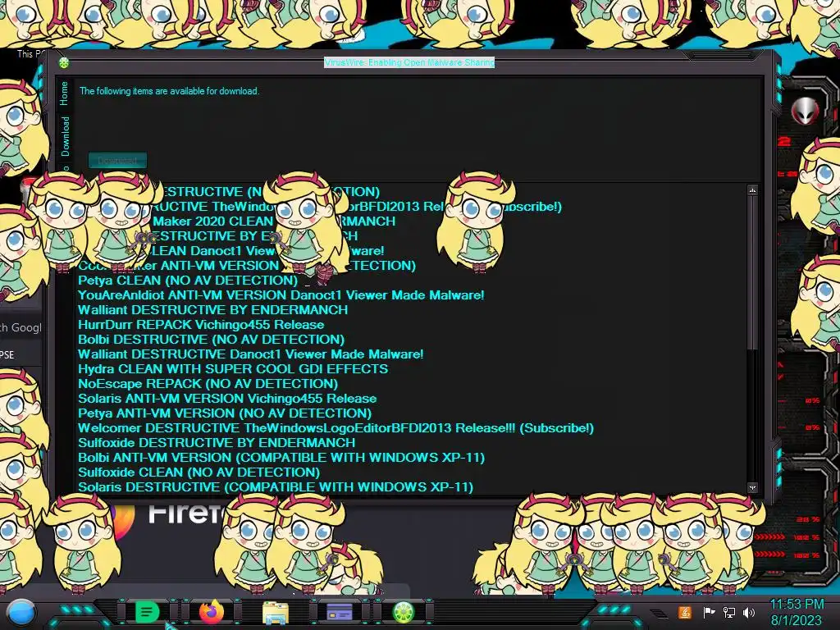Select 'Sulfoxide DESTRUCTIVE BY ENDERMANCH' row
Screen dimensions: 840x630
coord(217,443)
